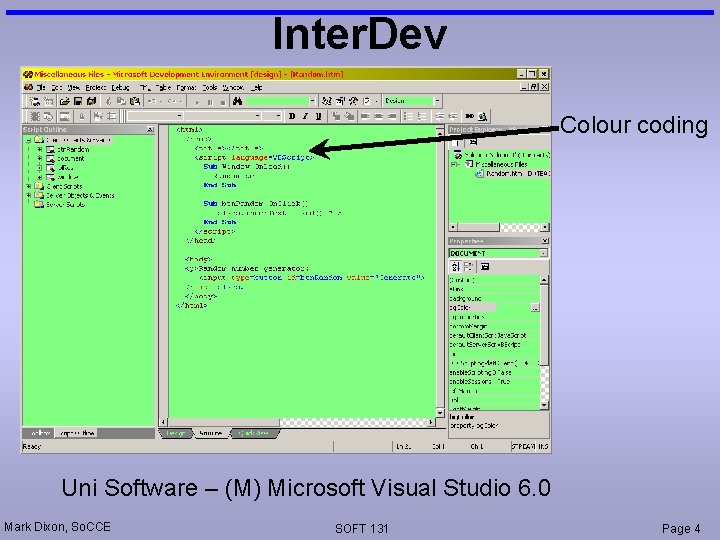Click the Break pause icon

click(x=210, y=102)
